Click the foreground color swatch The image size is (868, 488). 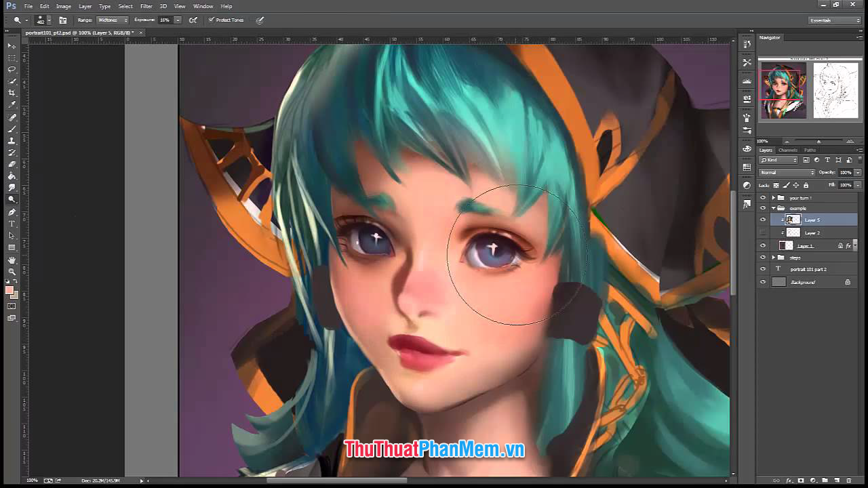(x=9, y=290)
